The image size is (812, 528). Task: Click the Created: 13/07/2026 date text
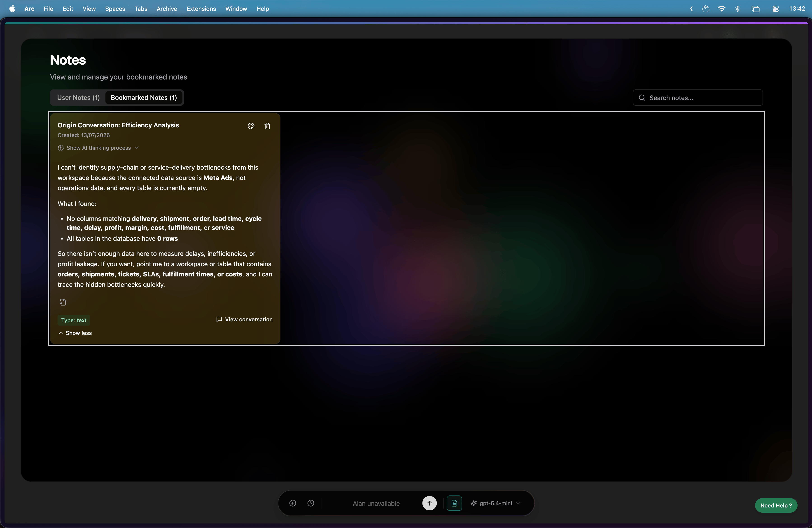[84, 135]
